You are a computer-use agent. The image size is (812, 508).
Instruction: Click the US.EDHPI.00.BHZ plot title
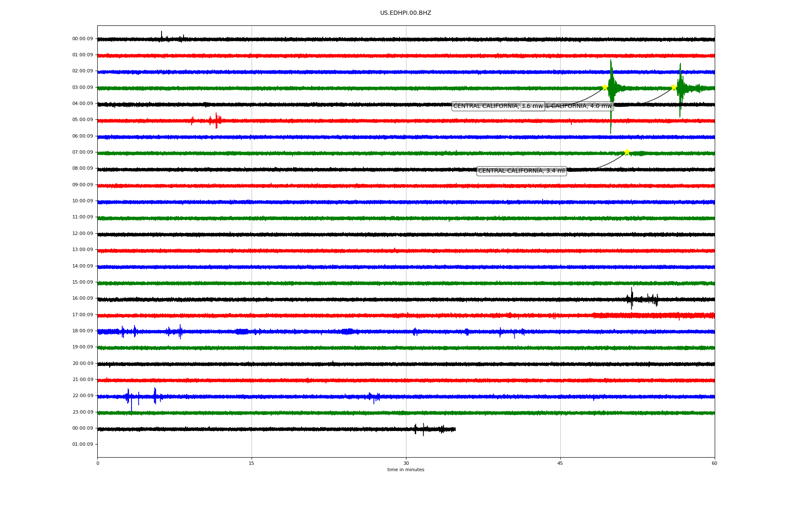[x=406, y=13]
